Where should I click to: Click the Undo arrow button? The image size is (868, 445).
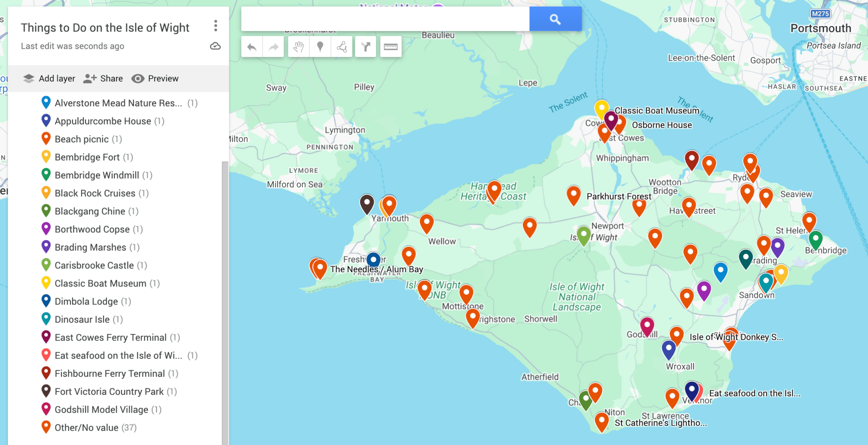click(x=252, y=47)
